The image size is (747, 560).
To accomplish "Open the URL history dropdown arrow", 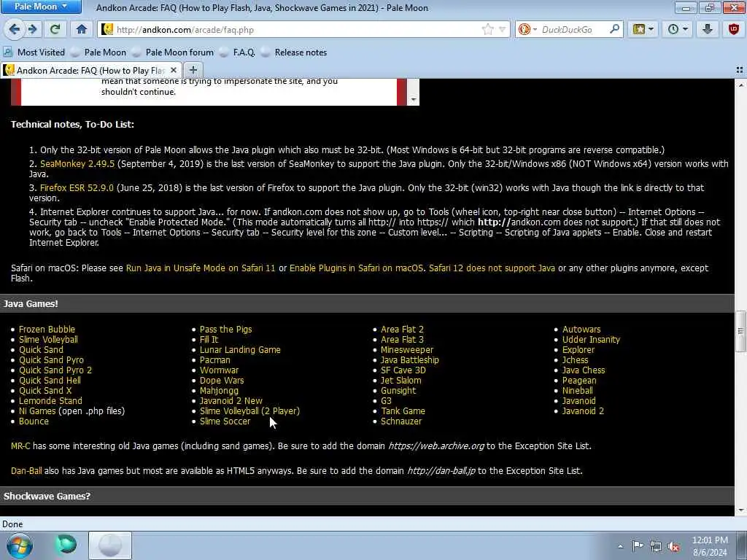I will click(502, 29).
